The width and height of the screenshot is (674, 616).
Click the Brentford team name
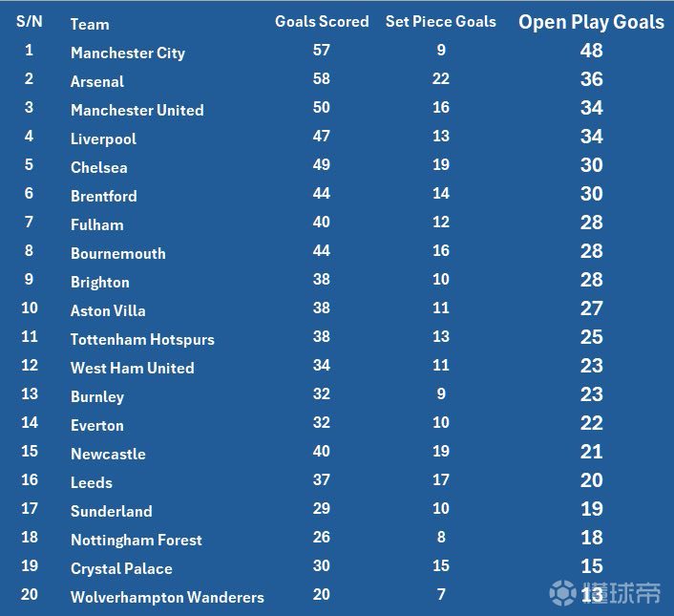click(104, 196)
